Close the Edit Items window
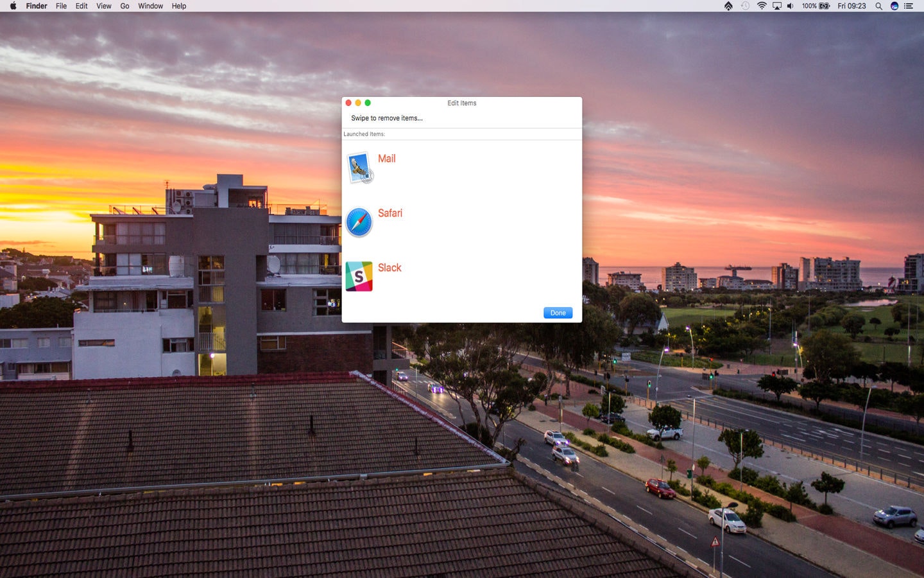This screenshot has width=924, height=578. click(x=348, y=103)
